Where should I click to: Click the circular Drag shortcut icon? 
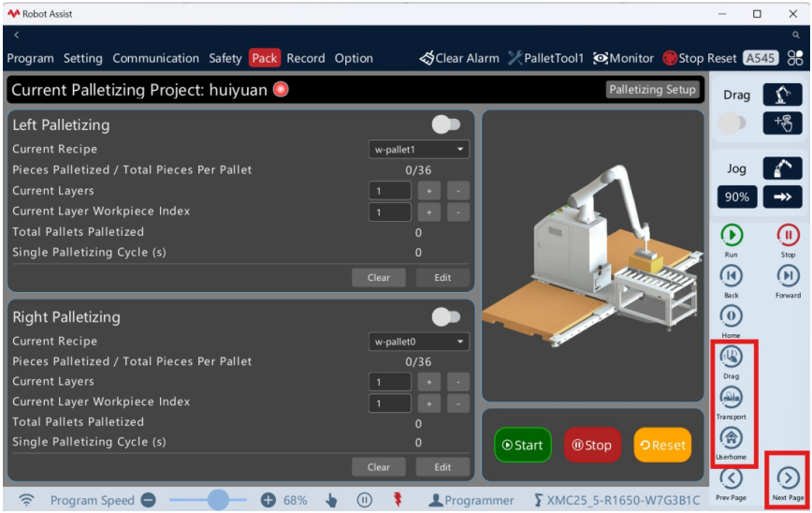(732, 357)
